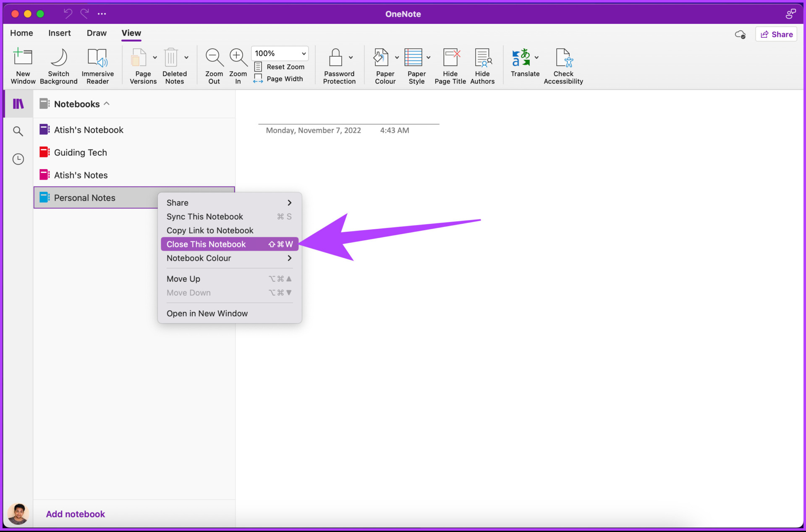The height and width of the screenshot is (532, 806).
Task: Run Check Accessibility
Action: pyautogui.click(x=563, y=65)
